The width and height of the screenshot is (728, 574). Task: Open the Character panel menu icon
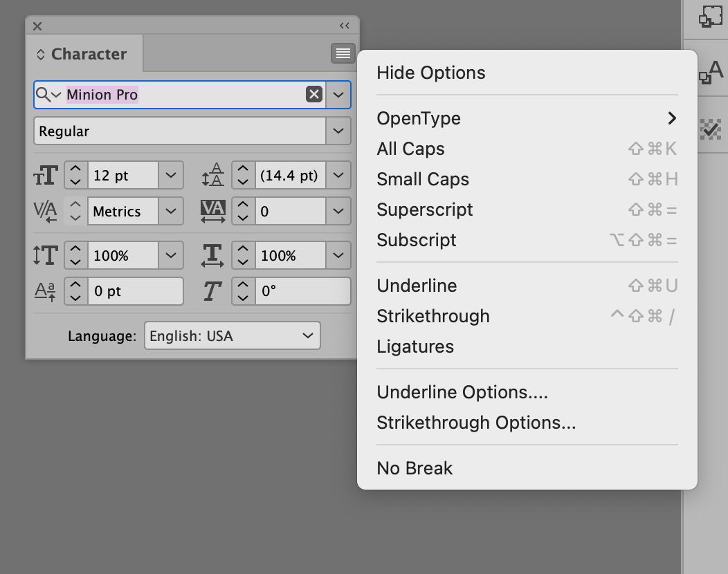[x=343, y=53]
